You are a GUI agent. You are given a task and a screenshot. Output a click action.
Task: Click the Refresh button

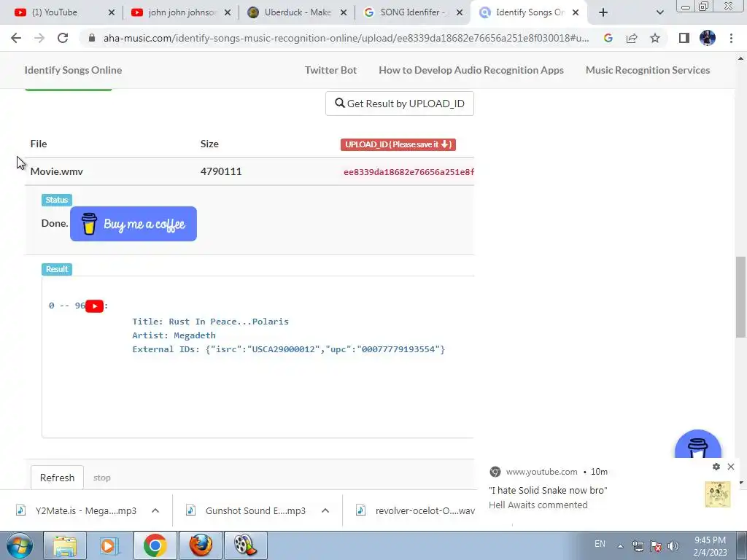(57, 478)
